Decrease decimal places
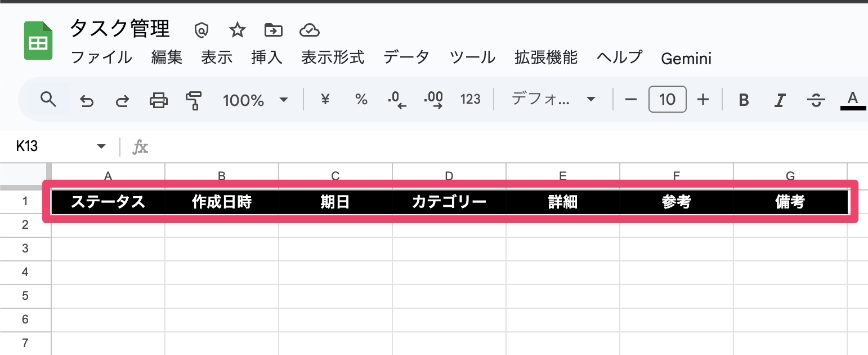Screen dimensions: 868x355 click(397, 99)
